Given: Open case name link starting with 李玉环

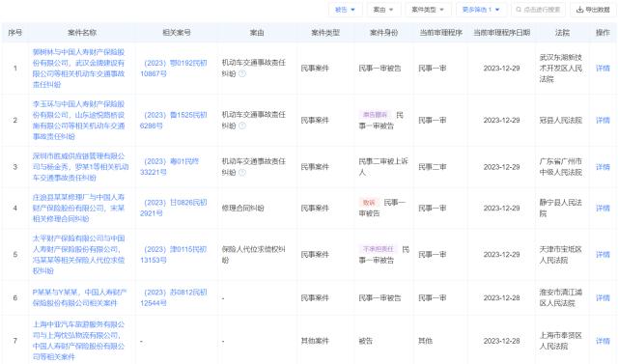Looking at the screenshot, I should pos(79,120).
